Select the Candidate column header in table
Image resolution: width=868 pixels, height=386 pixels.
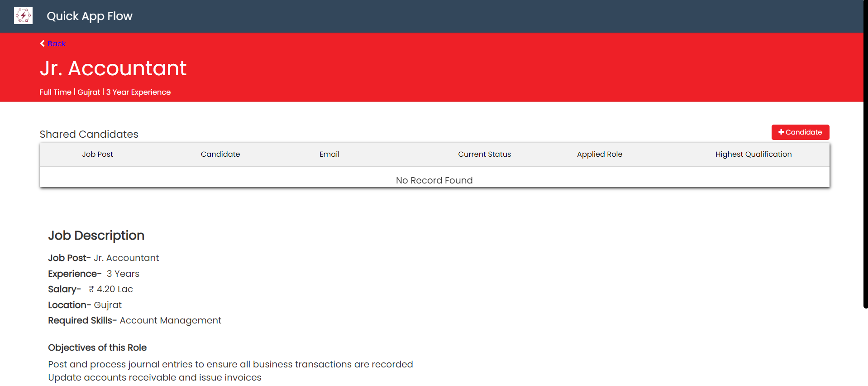click(220, 154)
